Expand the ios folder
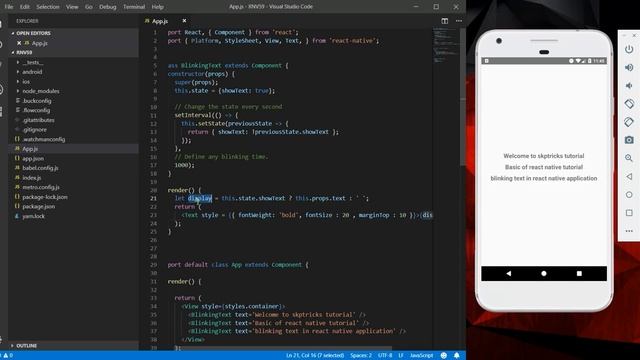The width and height of the screenshot is (640, 360). click(26, 82)
